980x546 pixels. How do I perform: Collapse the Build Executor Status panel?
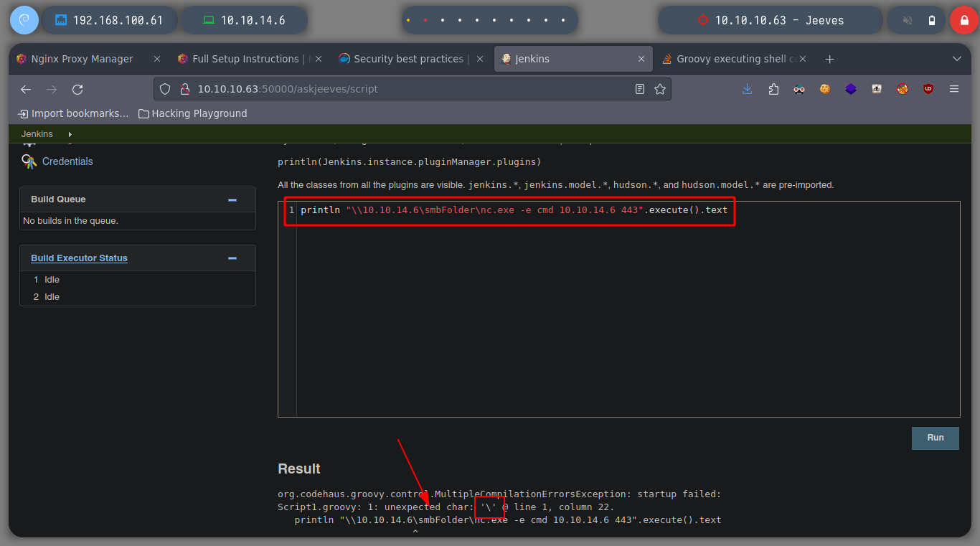(x=232, y=258)
